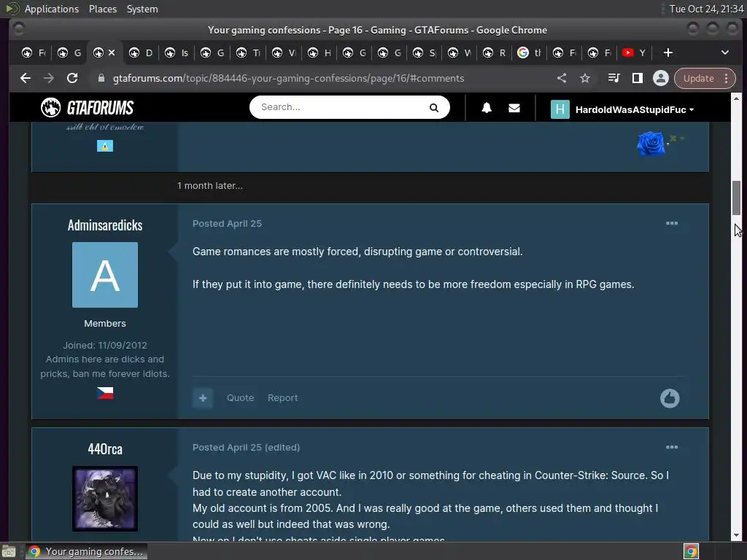Screen dimensions: 747x560
Task: Open the Chrome three-dot menu
Action: [x=726, y=79]
